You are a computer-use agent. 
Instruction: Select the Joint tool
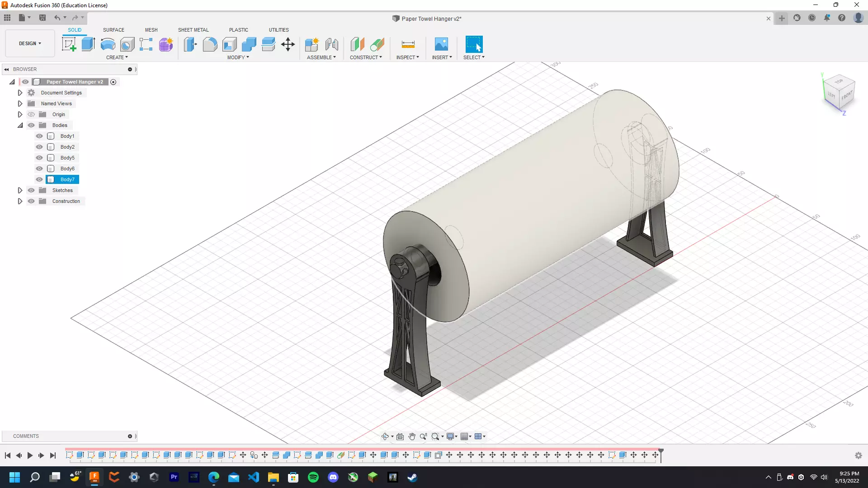[x=331, y=44]
